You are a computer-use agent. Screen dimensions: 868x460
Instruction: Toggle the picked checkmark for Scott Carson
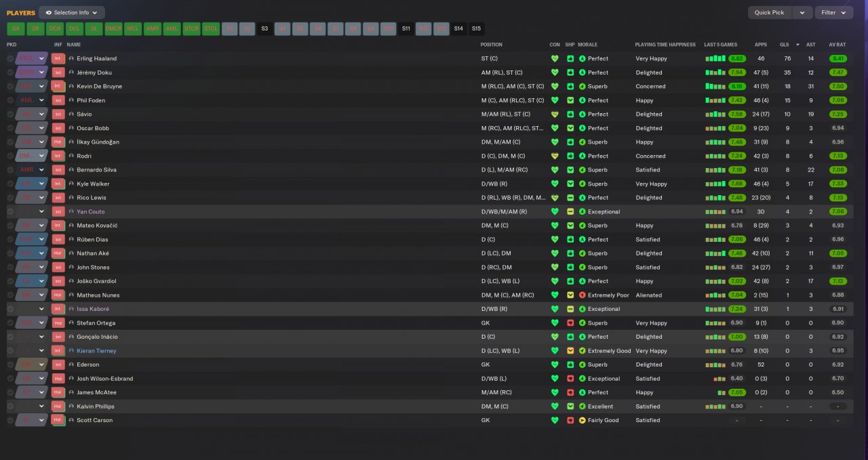pos(10,421)
